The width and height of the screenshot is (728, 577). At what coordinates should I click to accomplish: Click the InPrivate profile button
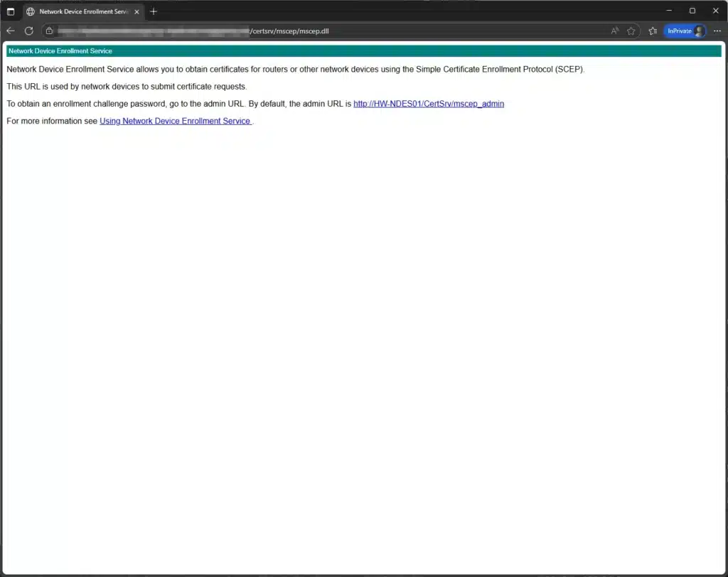click(x=685, y=31)
